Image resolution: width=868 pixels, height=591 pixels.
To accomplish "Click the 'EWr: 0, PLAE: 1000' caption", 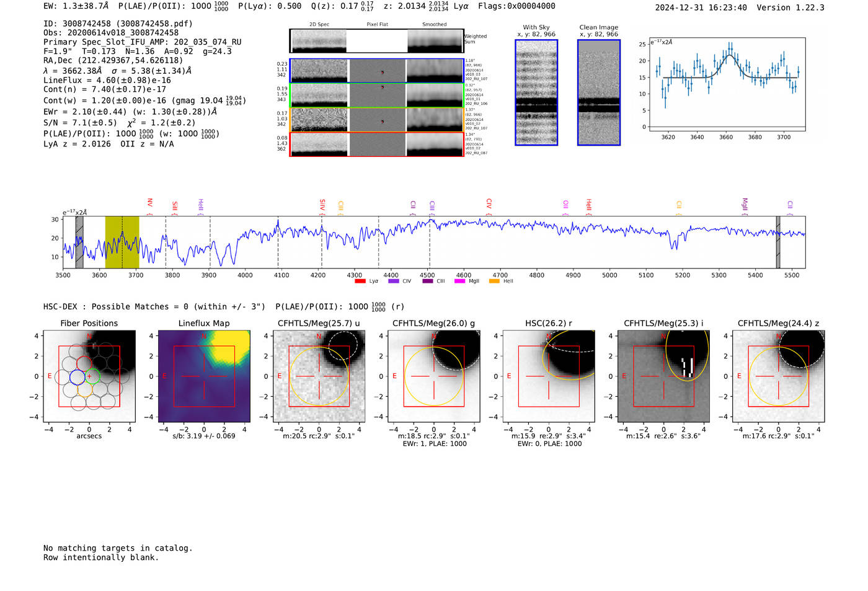I will [x=549, y=444].
